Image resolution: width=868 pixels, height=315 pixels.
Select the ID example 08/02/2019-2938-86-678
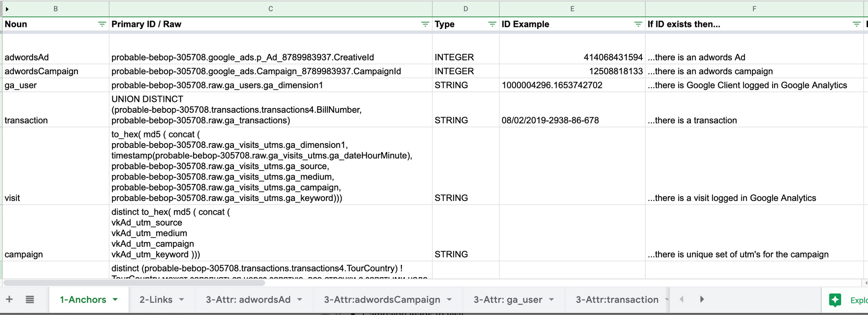572,109
